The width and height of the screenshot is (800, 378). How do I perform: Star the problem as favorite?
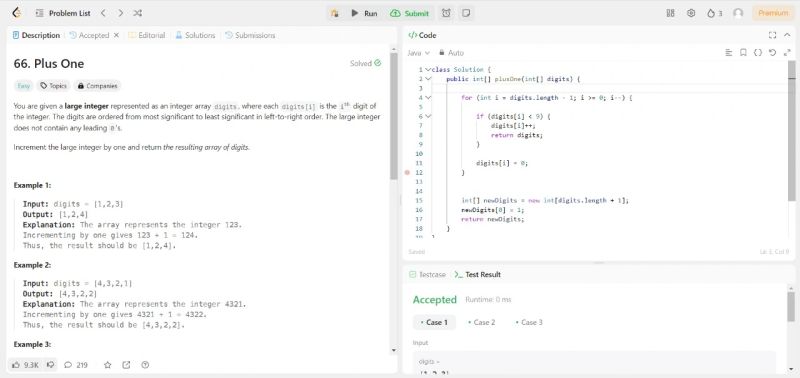pyautogui.click(x=108, y=365)
